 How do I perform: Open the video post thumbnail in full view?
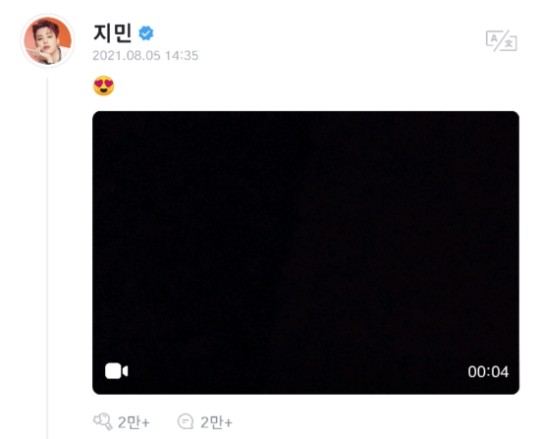point(306,253)
